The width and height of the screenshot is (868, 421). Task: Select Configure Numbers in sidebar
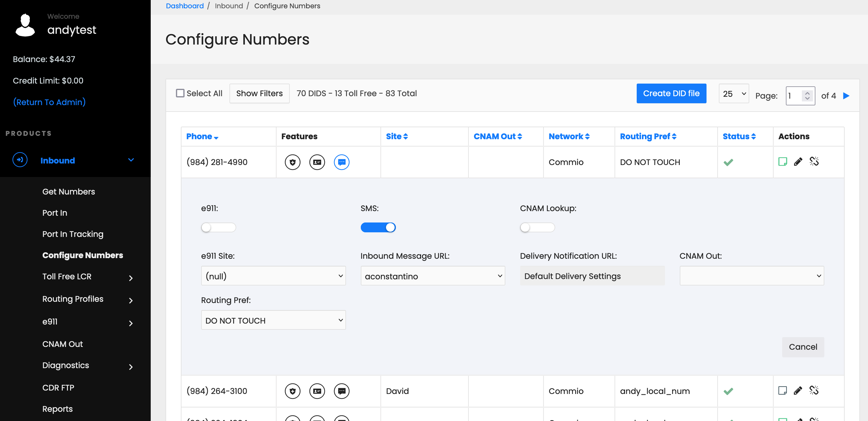click(82, 255)
